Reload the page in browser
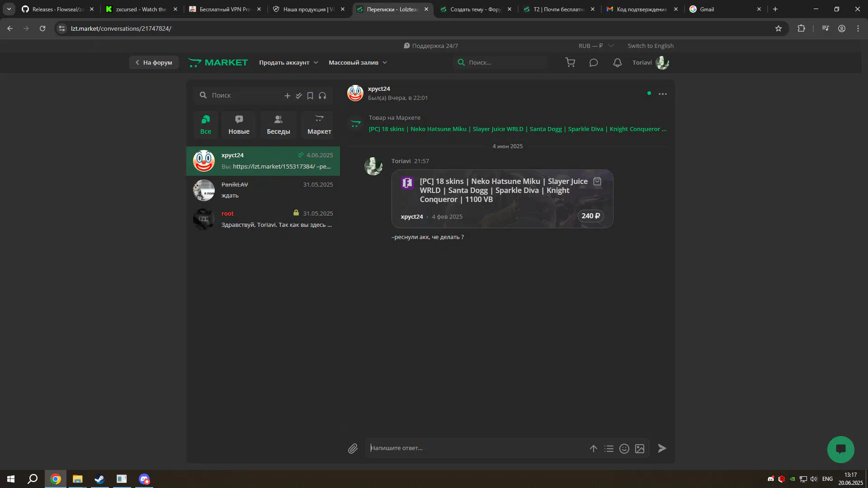Screen dimensions: 868x488 (x=42, y=28)
